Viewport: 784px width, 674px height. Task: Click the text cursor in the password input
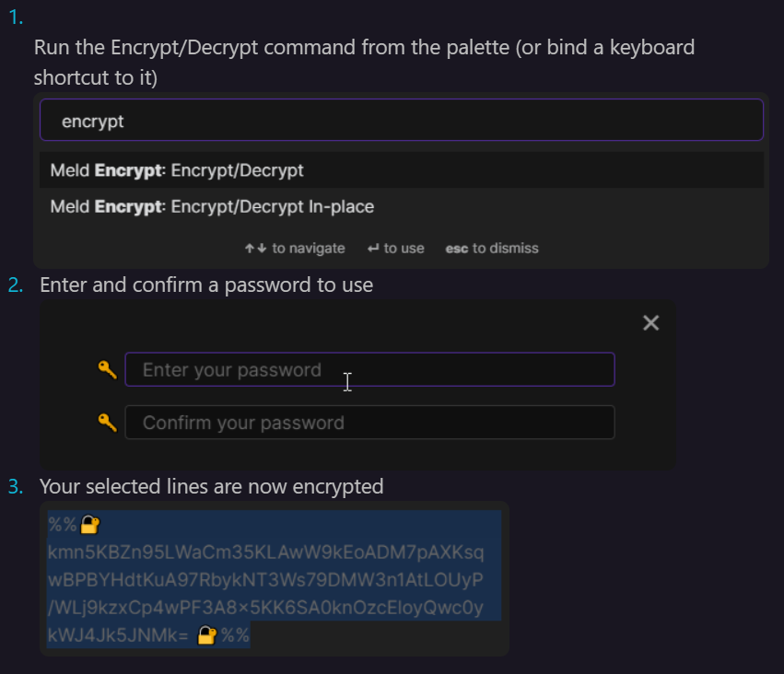coord(347,381)
